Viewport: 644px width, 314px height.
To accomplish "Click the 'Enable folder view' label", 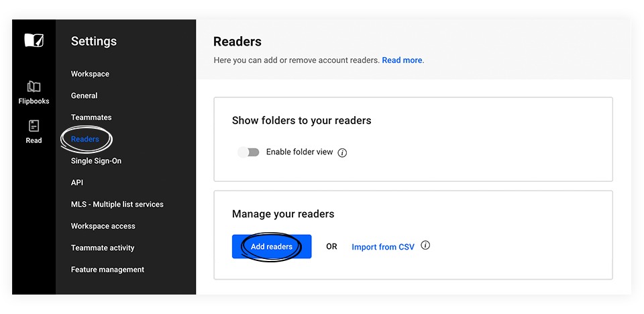I will pyautogui.click(x=299, y=152).
